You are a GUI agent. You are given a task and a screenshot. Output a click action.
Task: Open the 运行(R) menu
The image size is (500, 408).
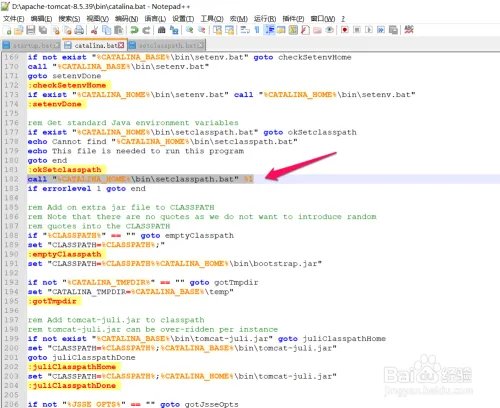(265, 19)
